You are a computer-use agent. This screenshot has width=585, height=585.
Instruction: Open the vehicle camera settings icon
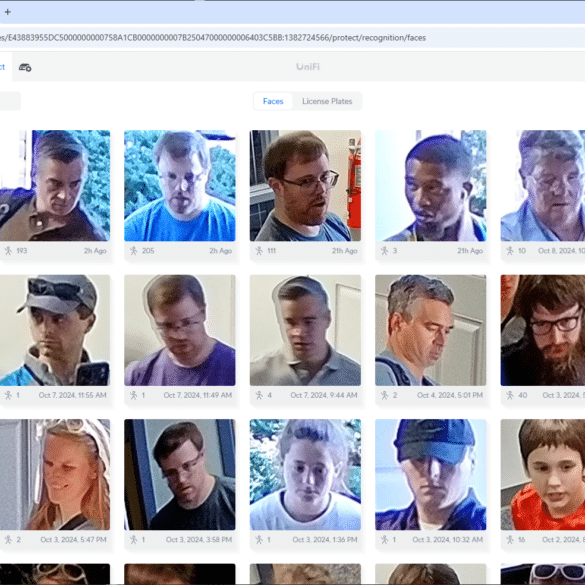(25, 67)
